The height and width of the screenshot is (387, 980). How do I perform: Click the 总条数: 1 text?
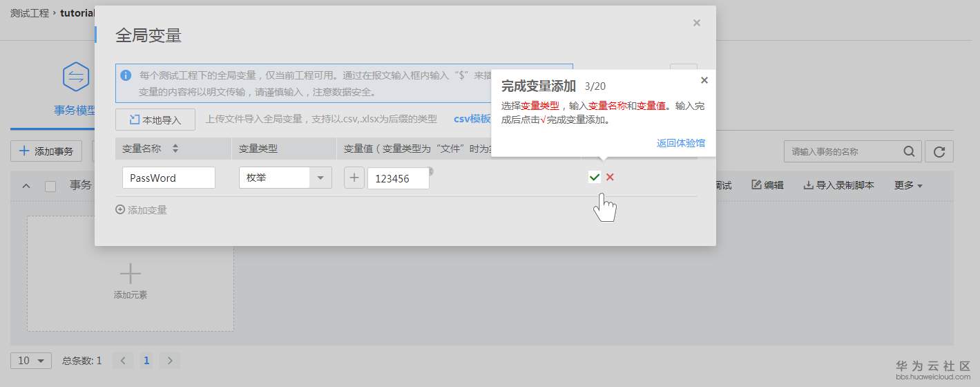(82, 361)
